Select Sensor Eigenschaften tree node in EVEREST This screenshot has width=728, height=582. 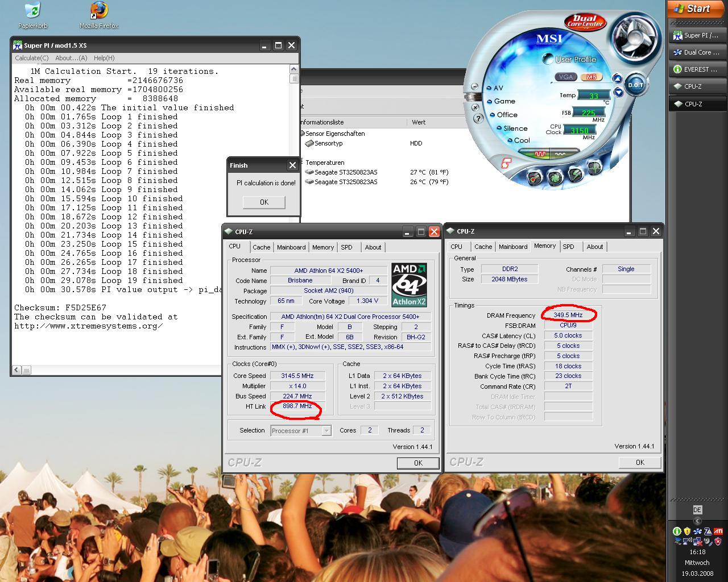coord(335,134)
